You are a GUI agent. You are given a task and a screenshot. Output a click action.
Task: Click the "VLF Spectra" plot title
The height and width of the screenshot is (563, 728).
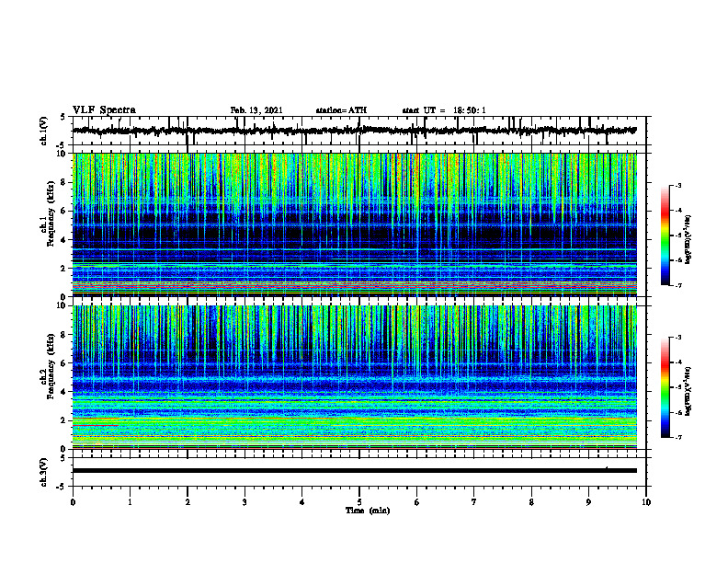104,110
